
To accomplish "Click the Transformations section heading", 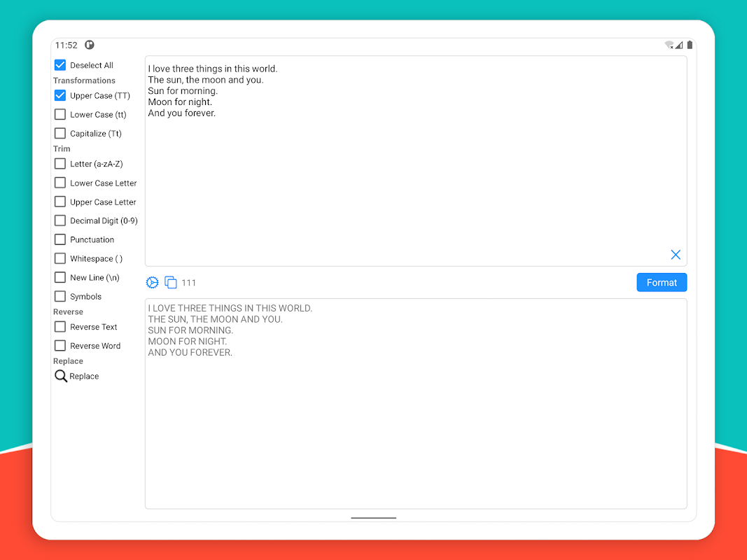I will (84, 80).
